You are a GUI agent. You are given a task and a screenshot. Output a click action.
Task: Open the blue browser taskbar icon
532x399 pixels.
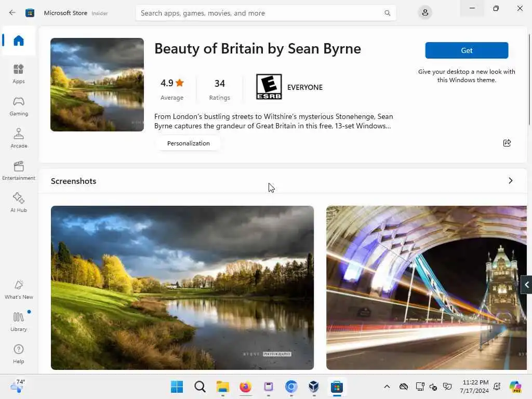291,387
